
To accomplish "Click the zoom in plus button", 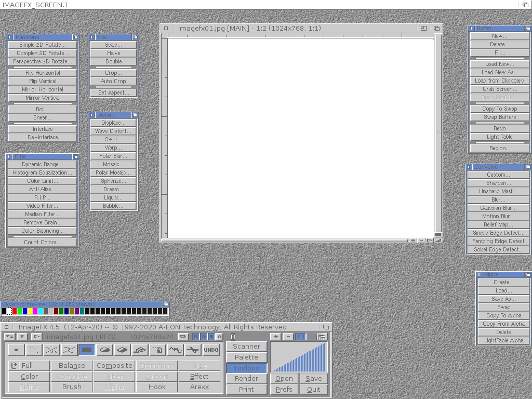I will pyautogui.click(x=276, y=337).
